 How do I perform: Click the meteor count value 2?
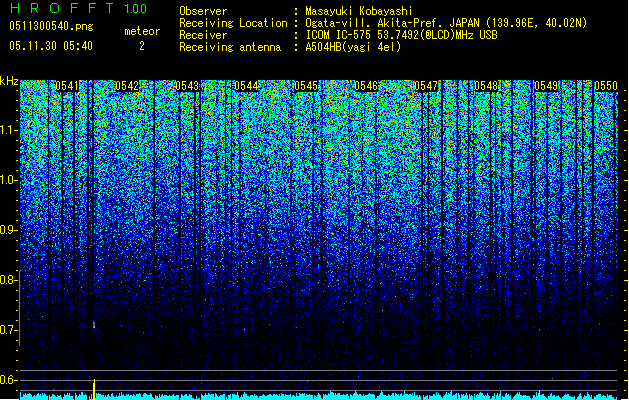coord(142,46)
